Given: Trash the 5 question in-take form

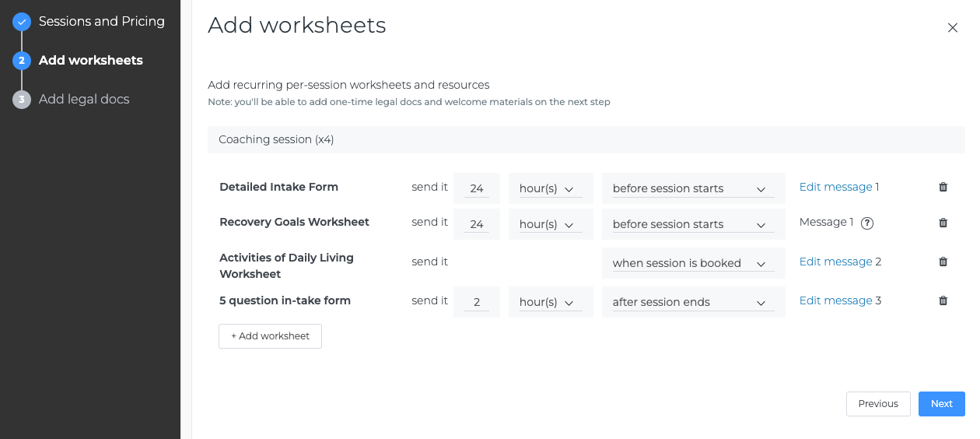Looking at the screenshot, I should point(943,300).
